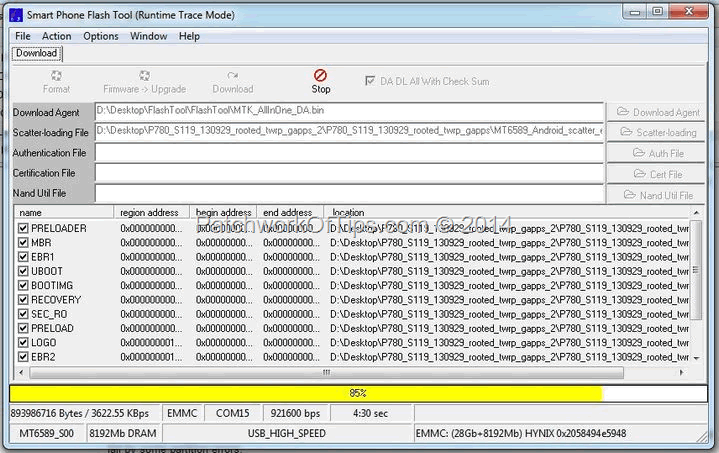The height and width of the screenshot is (453, 719).
Task: Toggle the DA DL All With Check Sum checkbox
Action: coord(370,81)
